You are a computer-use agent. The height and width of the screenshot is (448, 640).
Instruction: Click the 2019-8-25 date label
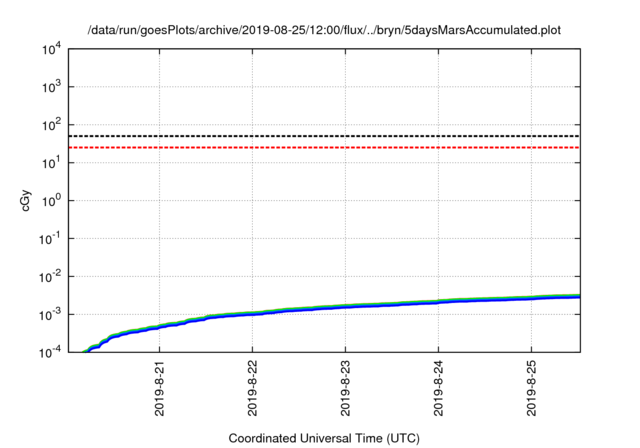click(531, 388)
